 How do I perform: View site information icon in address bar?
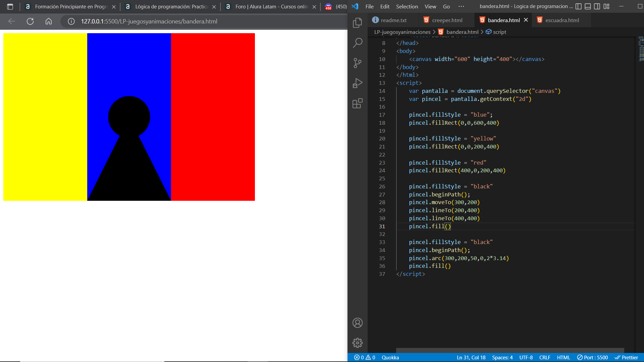click(71, 21)
